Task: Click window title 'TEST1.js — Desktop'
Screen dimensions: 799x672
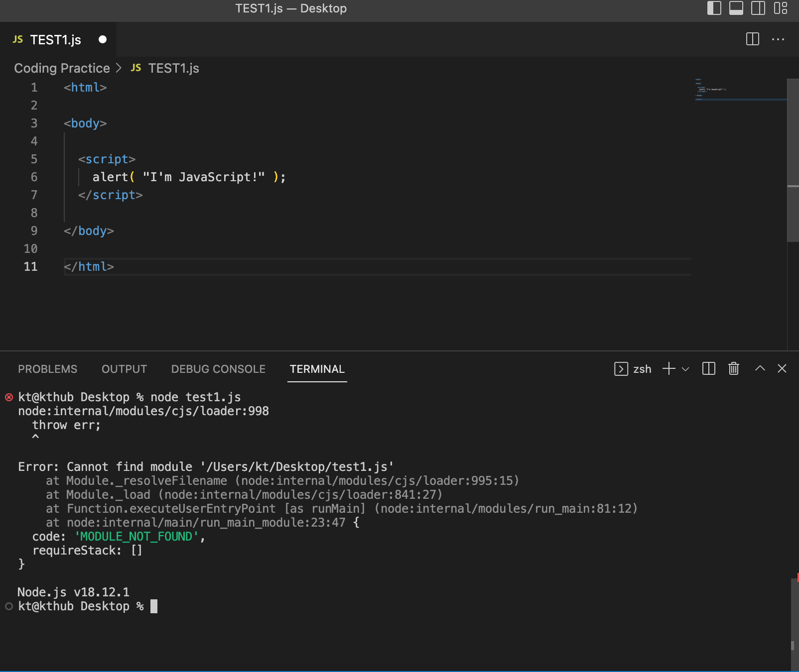Action: pos(291,8)
